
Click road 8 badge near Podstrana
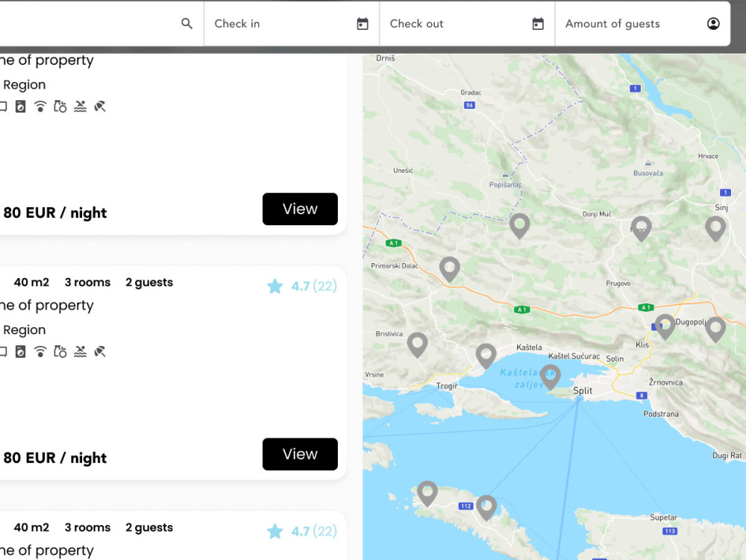coord(642,395)
